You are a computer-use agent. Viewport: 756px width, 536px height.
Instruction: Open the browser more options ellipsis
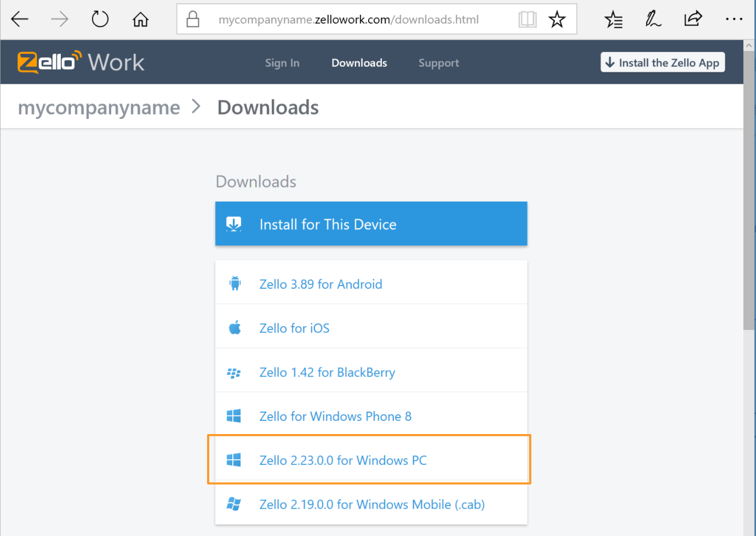[734, 19]
